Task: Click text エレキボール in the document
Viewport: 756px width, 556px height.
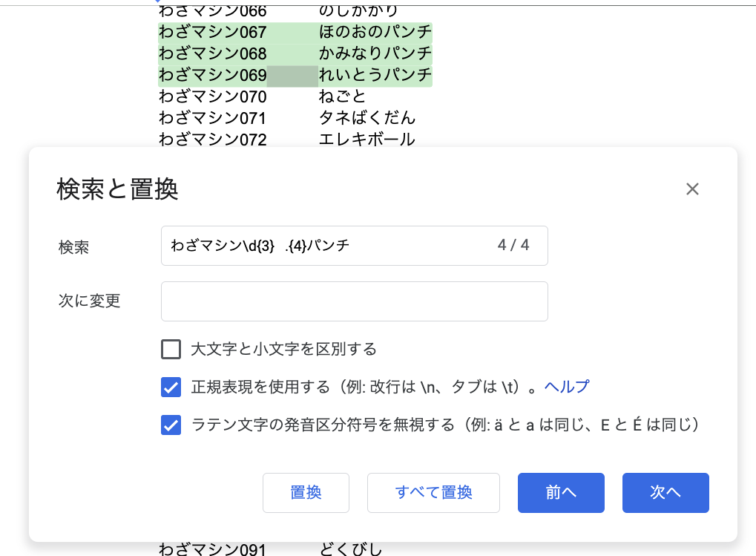Action: coord(367,140)
